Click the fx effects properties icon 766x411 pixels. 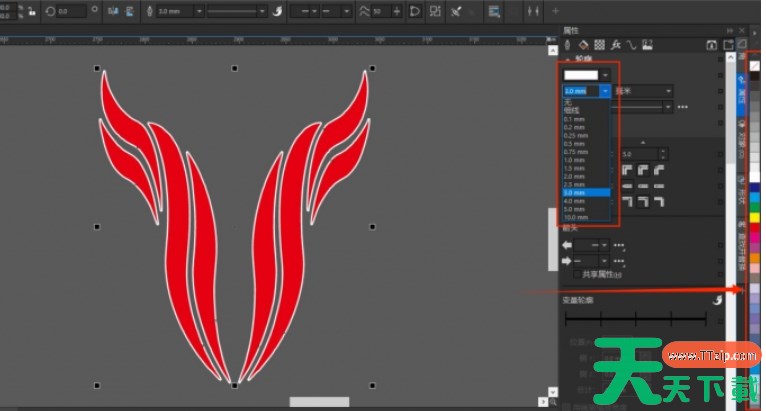point(616,45)
